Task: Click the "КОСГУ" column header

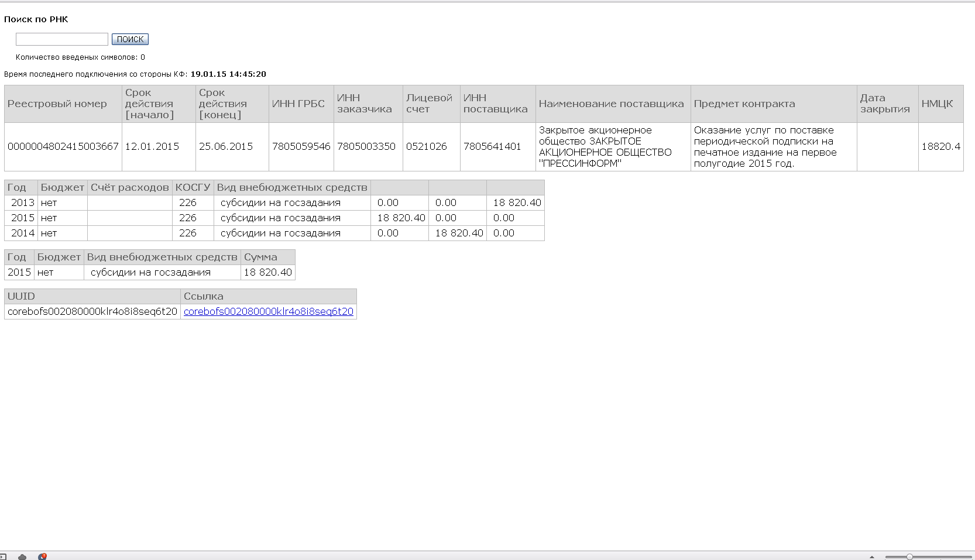Action: pos(193,187)
